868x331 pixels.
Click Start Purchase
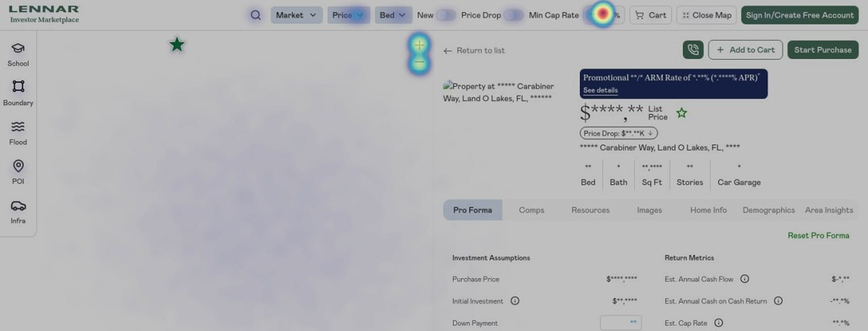[x=823, y=50]
